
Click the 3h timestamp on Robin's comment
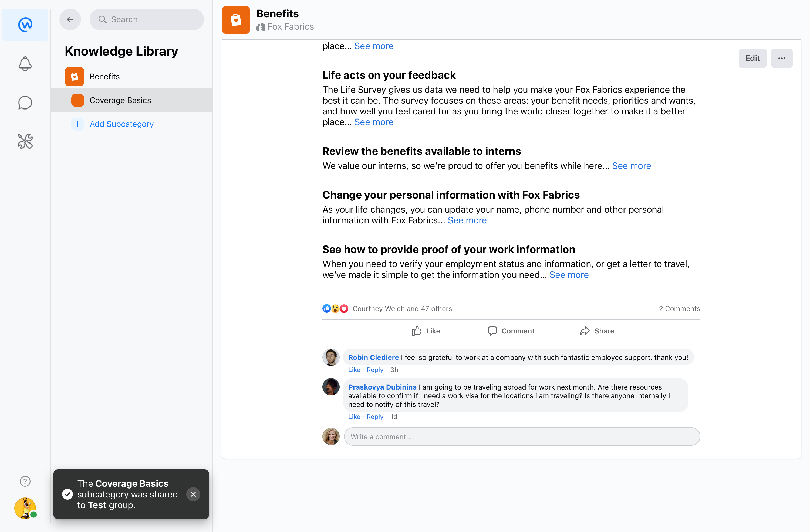394,370
